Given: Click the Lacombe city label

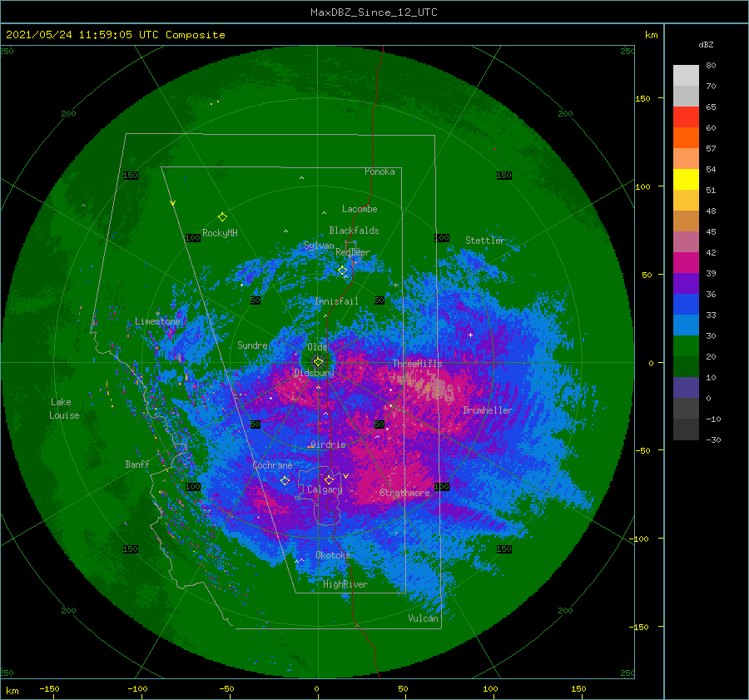Looking at the screenshot, I should coord(360,209).
